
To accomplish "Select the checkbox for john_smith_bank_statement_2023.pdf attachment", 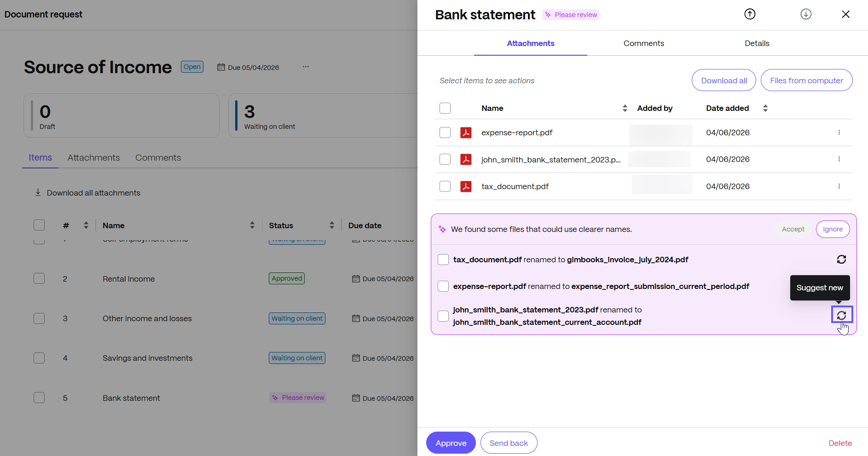I will (x=445, y=159).
